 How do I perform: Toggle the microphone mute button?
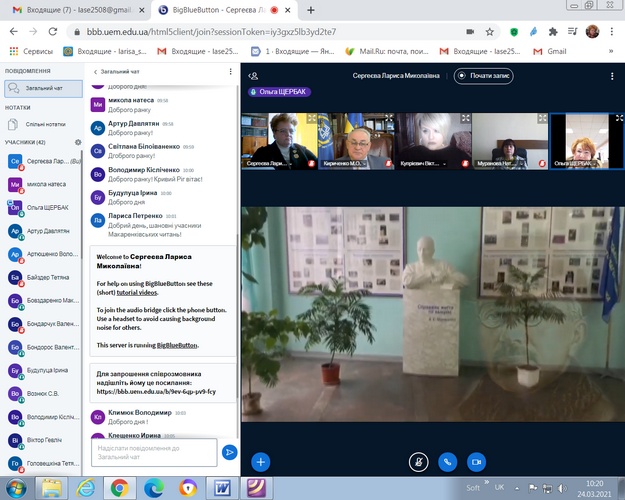pyautogui.click(x=419, y=462)
